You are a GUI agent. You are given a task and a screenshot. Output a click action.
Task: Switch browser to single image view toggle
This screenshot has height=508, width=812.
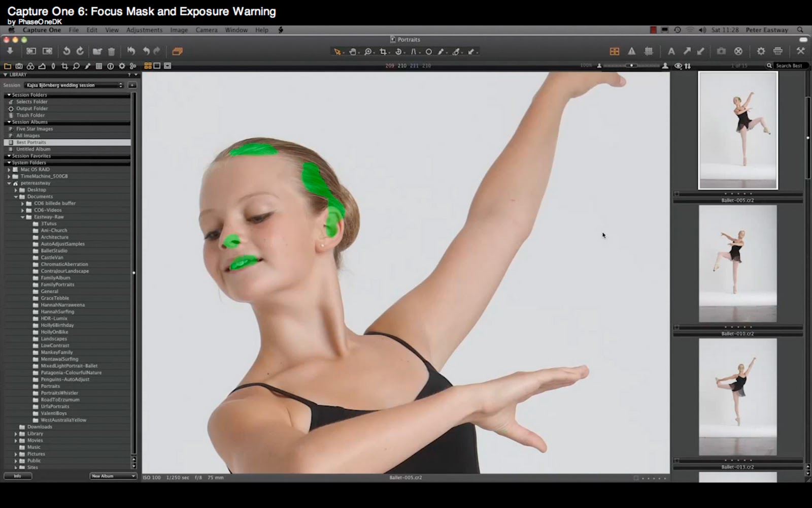pyautogui.click(x=158, y=66)
